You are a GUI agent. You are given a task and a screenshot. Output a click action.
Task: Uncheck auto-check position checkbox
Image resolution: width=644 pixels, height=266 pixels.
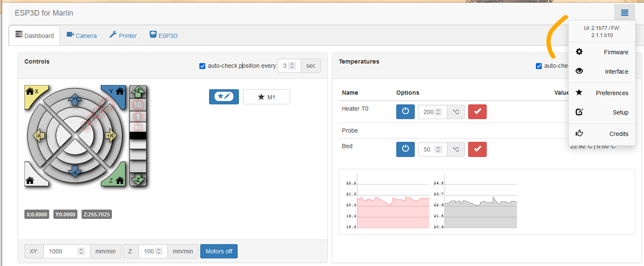pos(202,66)
